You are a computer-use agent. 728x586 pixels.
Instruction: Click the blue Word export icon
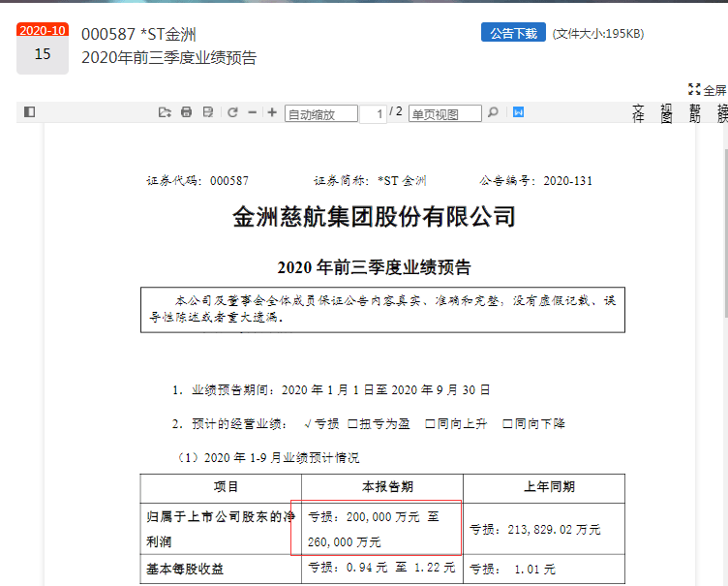(518, 112)
